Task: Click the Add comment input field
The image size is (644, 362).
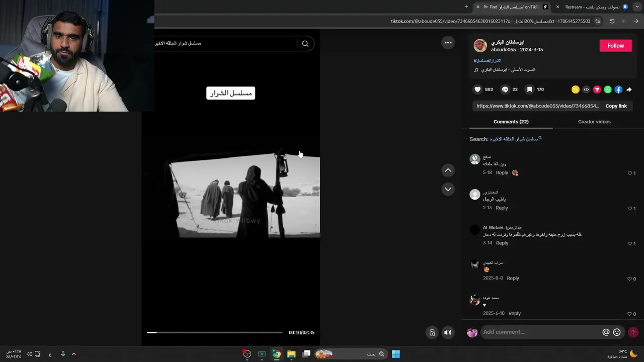Action: [541, 332]
